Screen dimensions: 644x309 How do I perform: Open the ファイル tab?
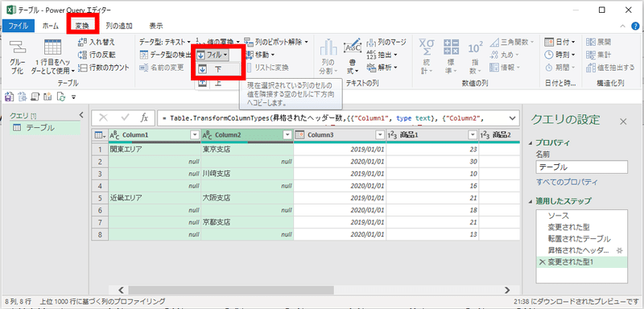point(18,27)
